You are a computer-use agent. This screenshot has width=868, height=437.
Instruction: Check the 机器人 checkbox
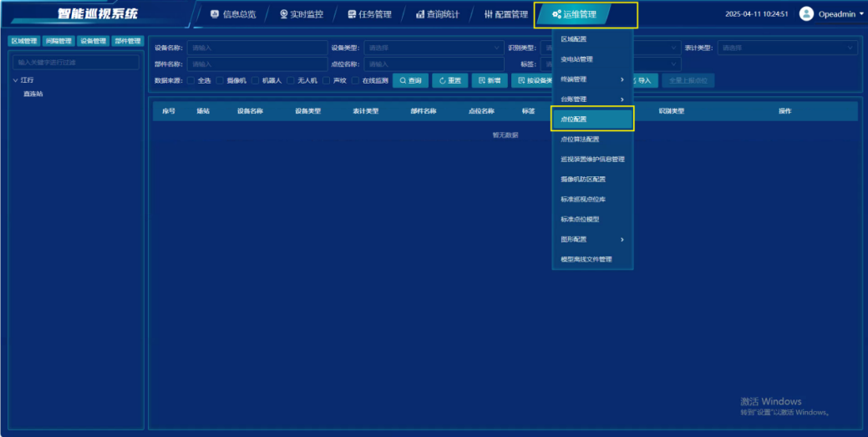[x=255, y=80]
